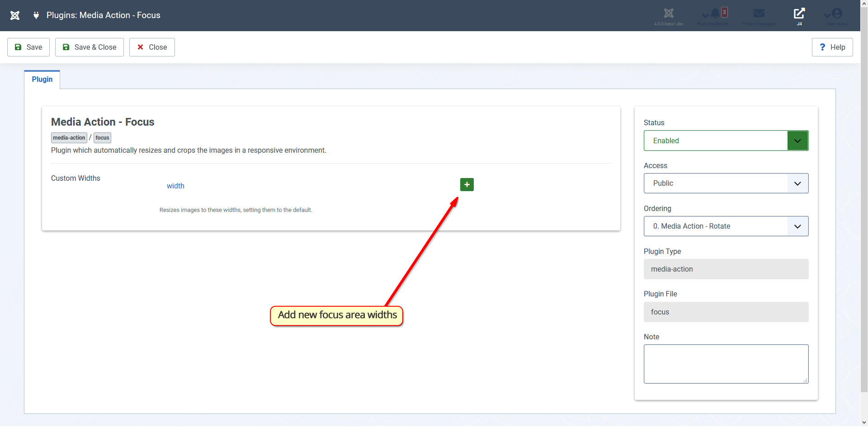
Task: Click the Save button
Action: pyautogui.click(x=28, y=47)
